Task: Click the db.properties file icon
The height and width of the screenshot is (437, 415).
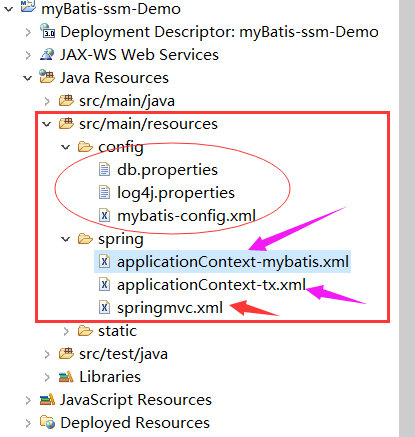Action: coord(104,169)
